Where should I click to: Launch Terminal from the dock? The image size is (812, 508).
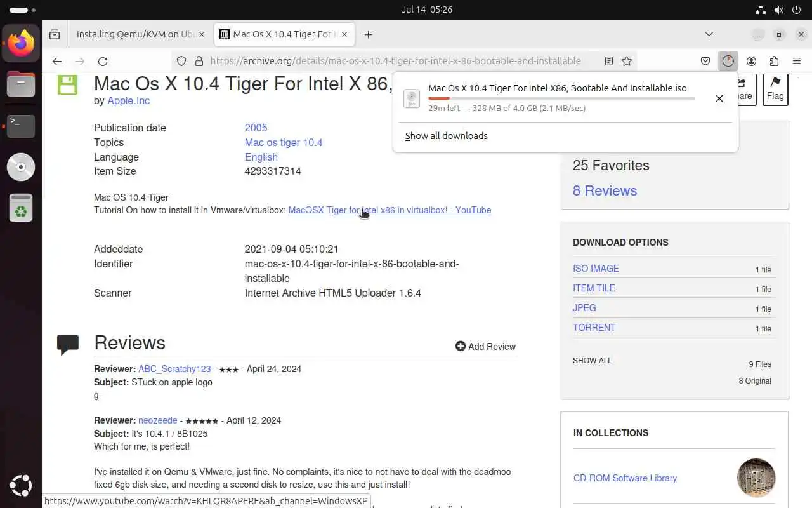pos(21,126)
